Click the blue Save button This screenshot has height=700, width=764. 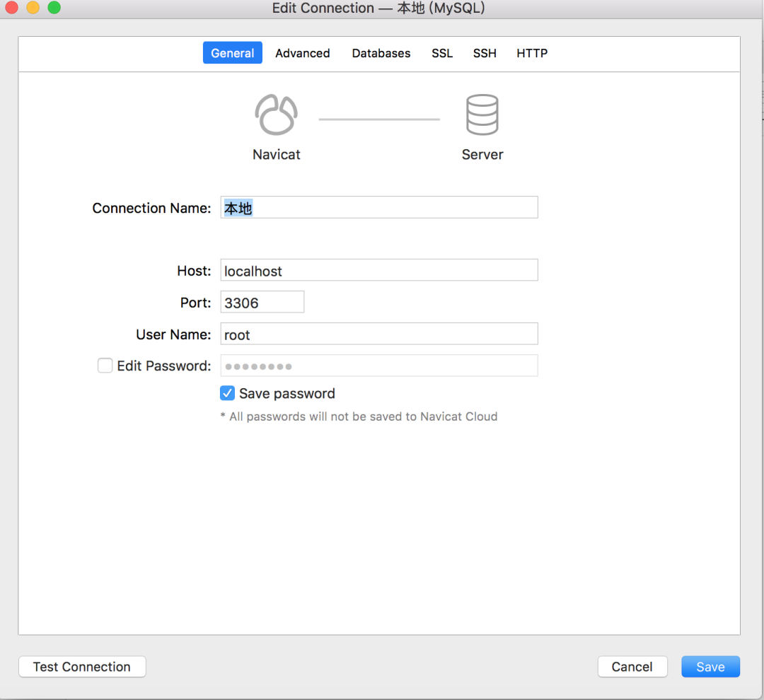tap(710, 667)
